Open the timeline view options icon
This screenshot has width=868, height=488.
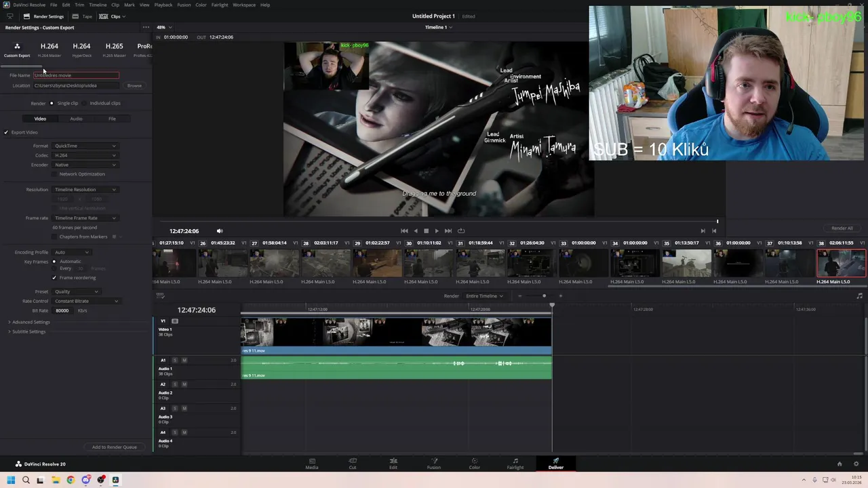[x=160, y=296]
